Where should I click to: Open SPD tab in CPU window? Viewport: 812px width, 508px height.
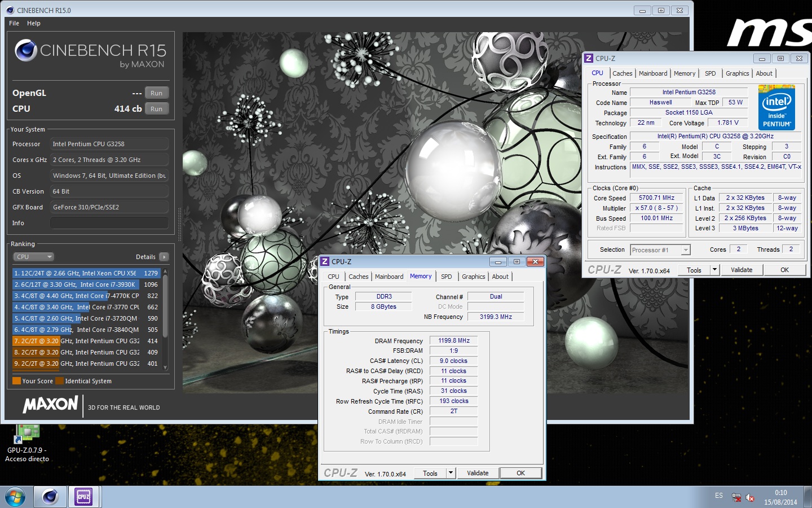[710, 73]
